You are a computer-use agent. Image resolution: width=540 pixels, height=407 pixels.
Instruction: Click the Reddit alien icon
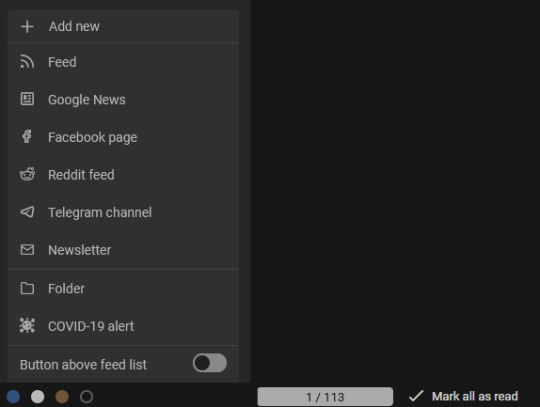pyautogui.click(x=27, y=174)
